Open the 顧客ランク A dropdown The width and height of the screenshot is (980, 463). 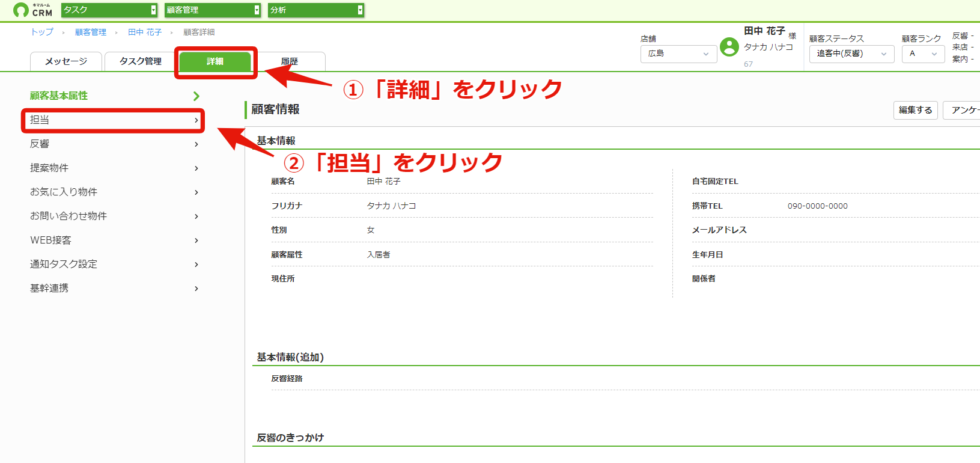[923, 54]
